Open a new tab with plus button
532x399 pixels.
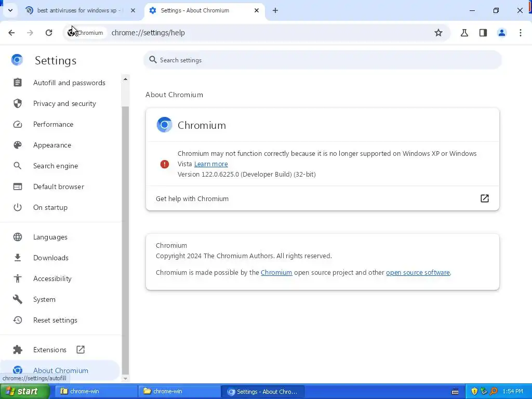point(275,10)
